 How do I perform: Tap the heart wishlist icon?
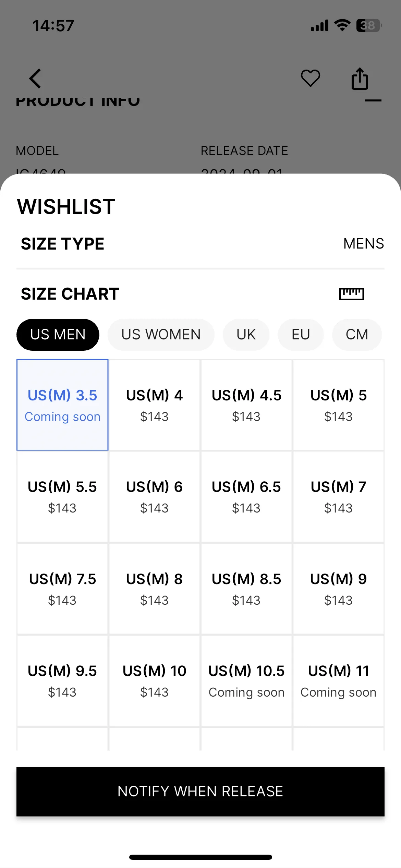310,78
